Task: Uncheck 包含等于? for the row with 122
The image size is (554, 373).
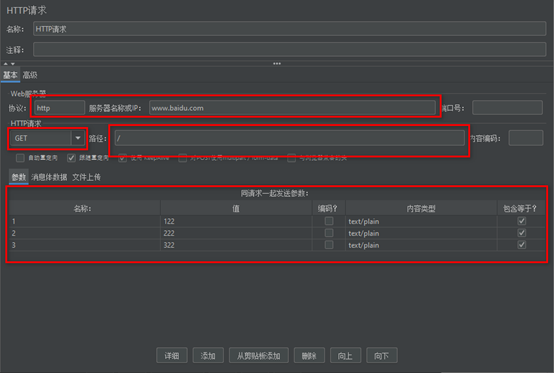Action: click(x=521, y=221)
